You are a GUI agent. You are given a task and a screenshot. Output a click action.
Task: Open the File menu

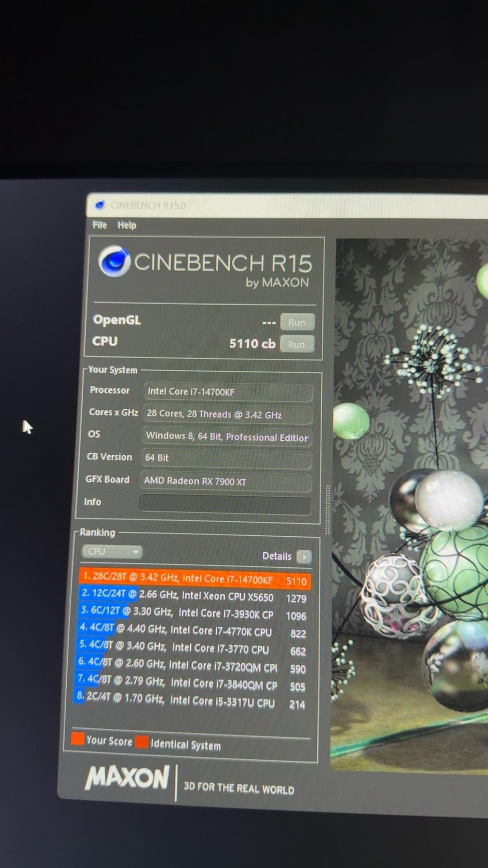(x=99, y=225)
